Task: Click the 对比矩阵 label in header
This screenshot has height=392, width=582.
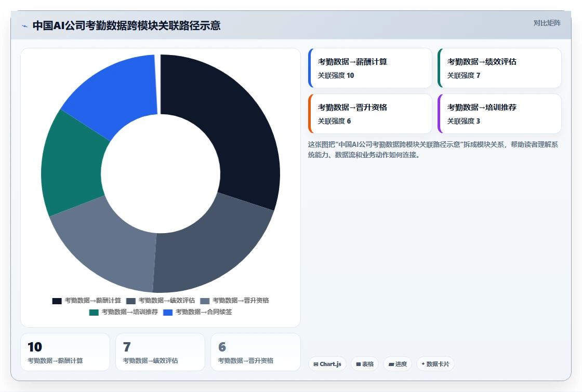Action: [547, 23]
